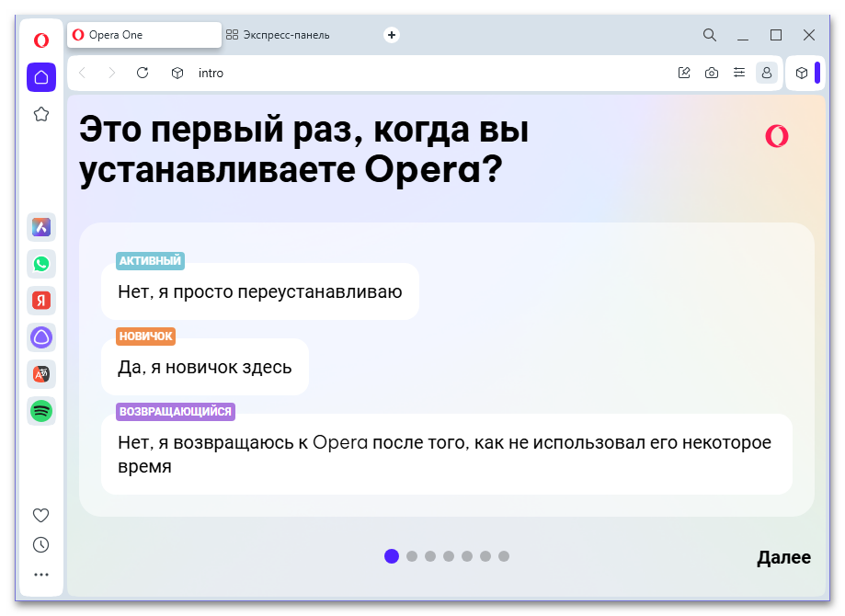The height and width of the screenshot is (616, 845).
Task: Open the profile account icon
Action: [766, 73]
